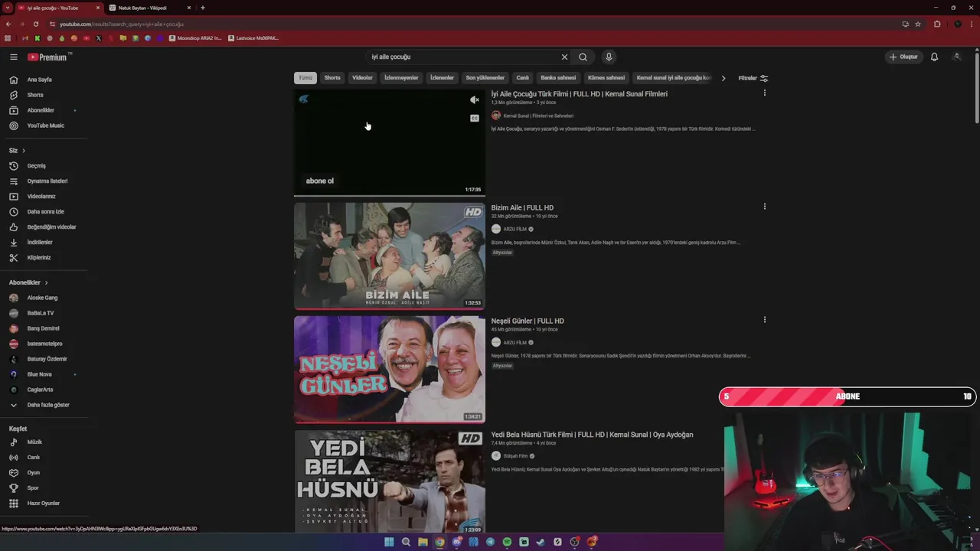Expand the Abonelikler heading chevron
980x551 pixels.
click(46, 282)
